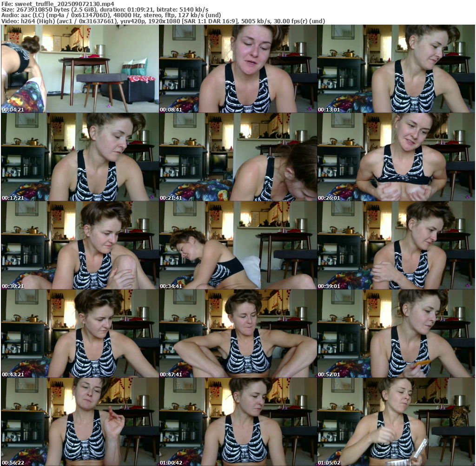The height and width of the screenshot is (466, 476).
Task: Open the 00:26:01 preview frame
Action: pyautogui.click(x=396, y=157)
